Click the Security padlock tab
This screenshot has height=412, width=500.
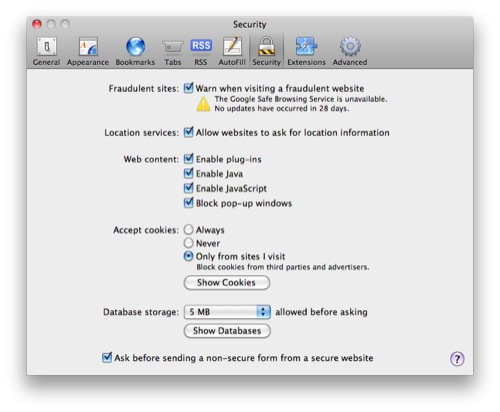266,51
